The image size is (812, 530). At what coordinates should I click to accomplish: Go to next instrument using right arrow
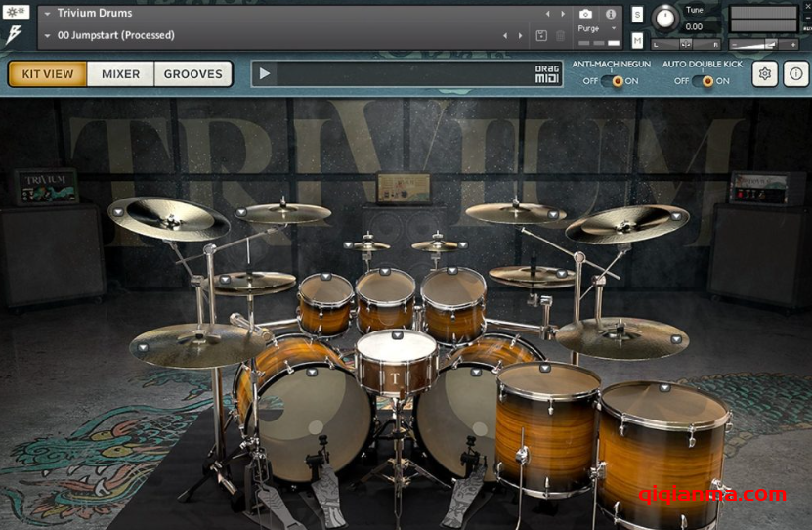(563, 14)
